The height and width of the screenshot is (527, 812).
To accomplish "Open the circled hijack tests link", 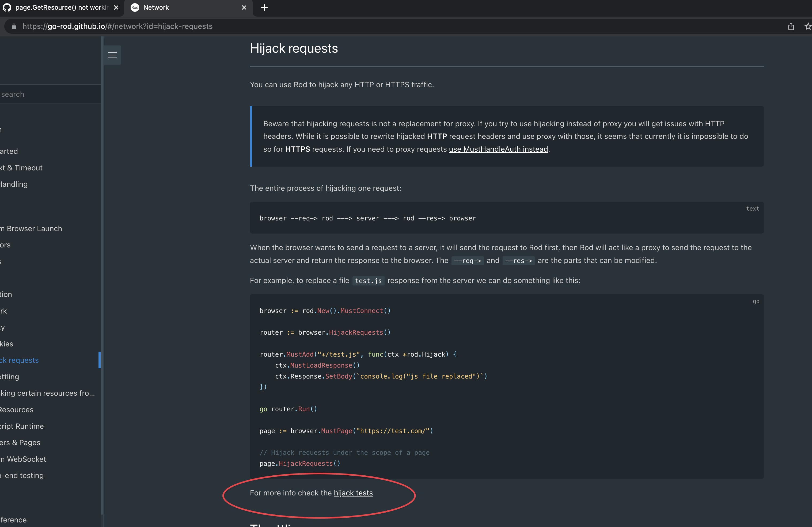I will 353,493.
